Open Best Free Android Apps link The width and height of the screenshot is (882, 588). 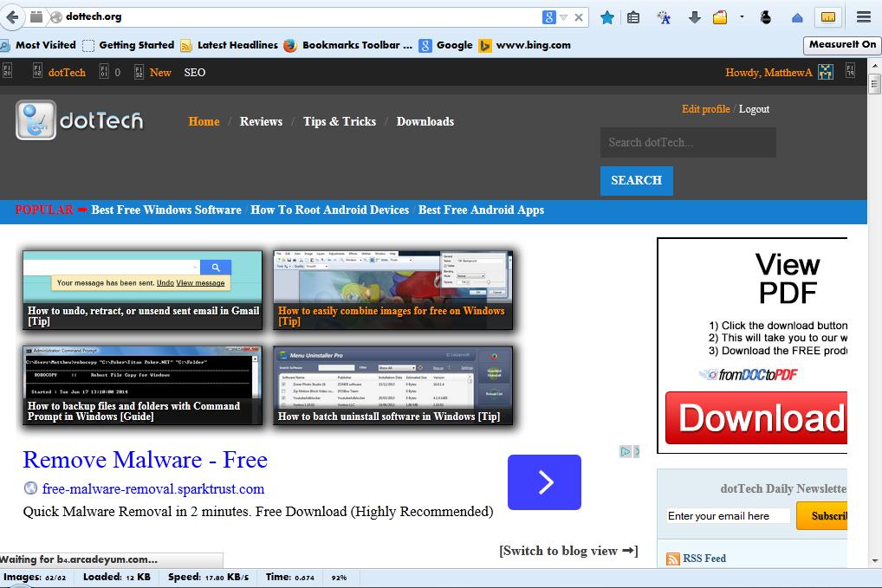point(481,210)
